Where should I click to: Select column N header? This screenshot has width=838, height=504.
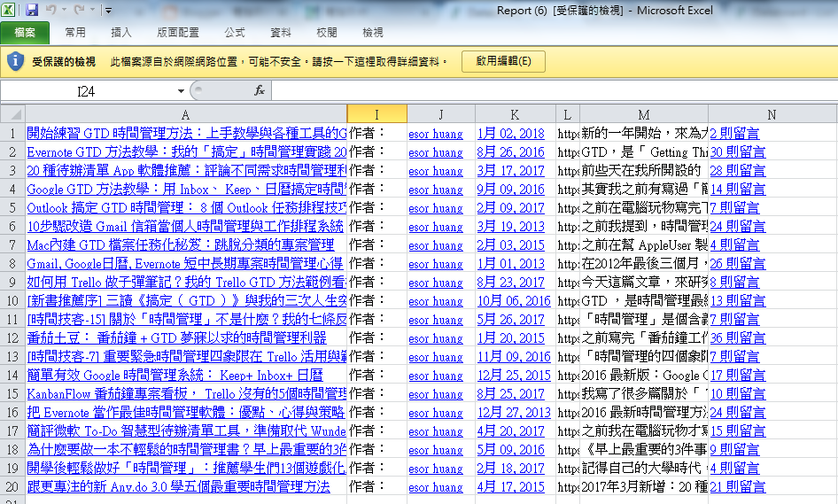coord(772,114)
